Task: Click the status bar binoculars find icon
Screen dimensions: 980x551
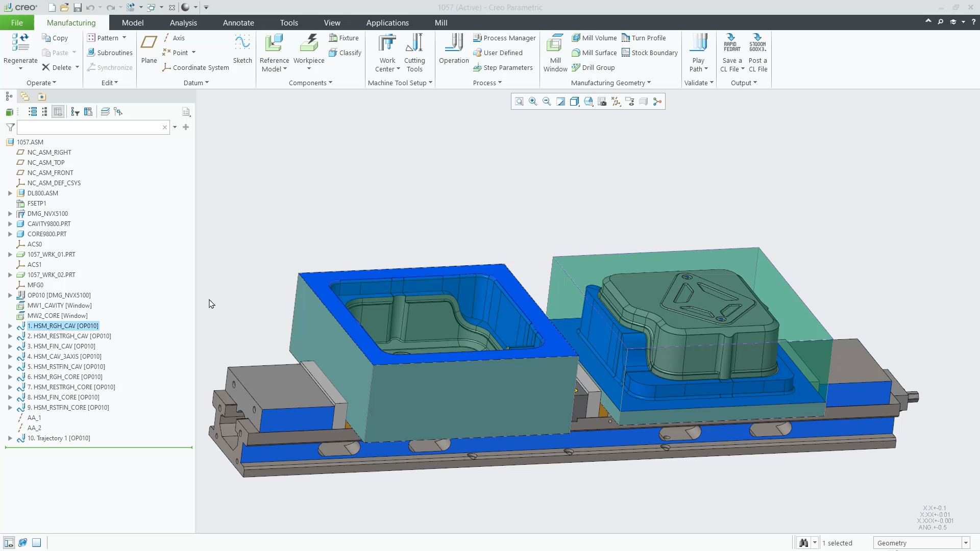Action: 803,543
